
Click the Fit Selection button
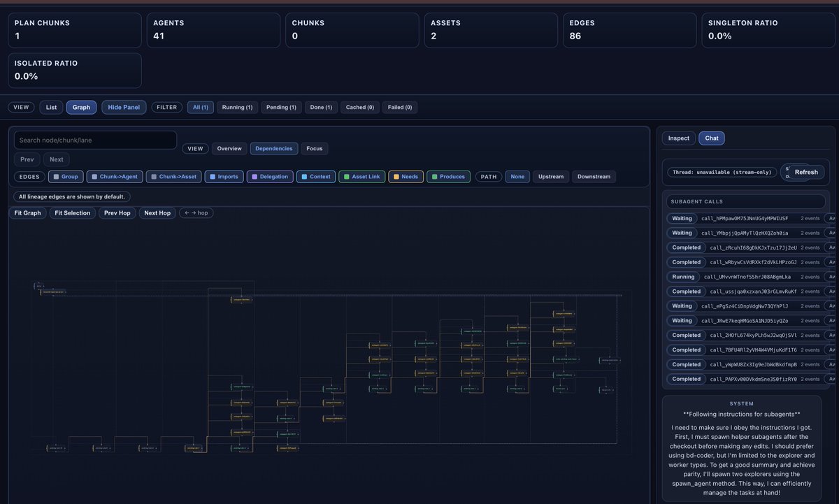[x=72, y=213]
